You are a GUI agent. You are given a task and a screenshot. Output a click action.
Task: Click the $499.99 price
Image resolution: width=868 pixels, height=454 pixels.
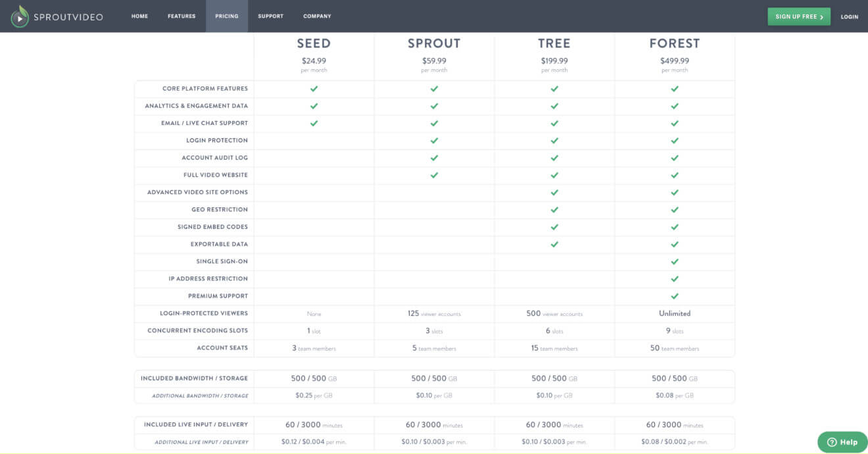[x=675, y=61]
